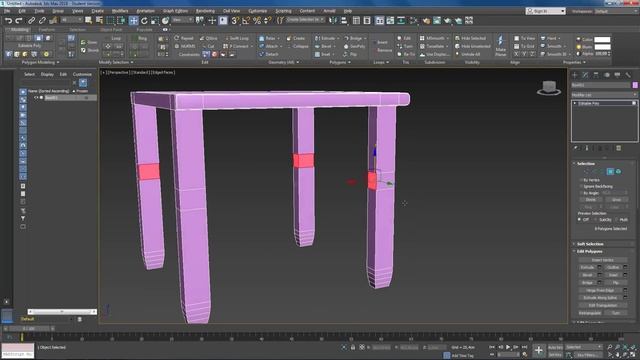Toggle visibility eye of scene object
The width and height of the screenshot is (640, 360).
tap(36, 98)
